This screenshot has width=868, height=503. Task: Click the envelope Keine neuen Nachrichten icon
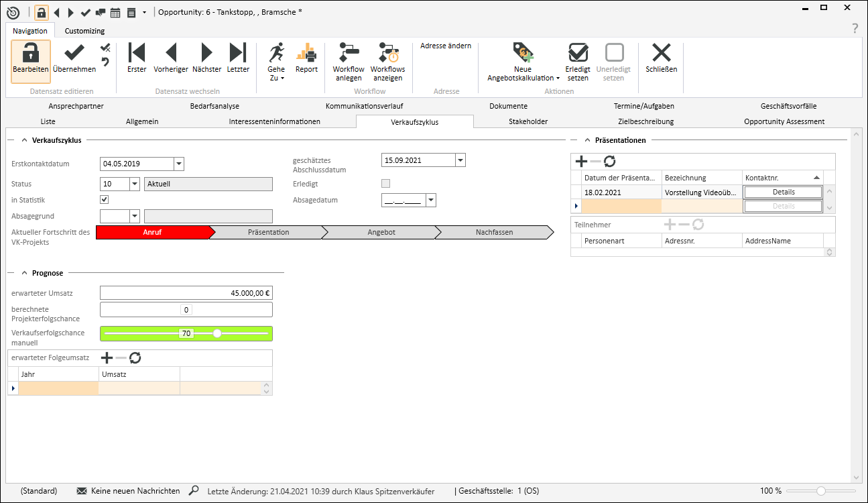82,491
